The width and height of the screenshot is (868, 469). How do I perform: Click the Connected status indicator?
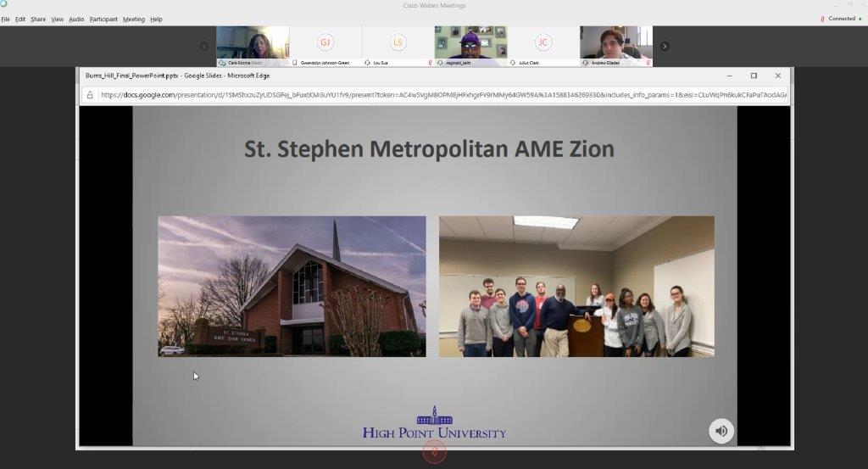coord(842,19)
